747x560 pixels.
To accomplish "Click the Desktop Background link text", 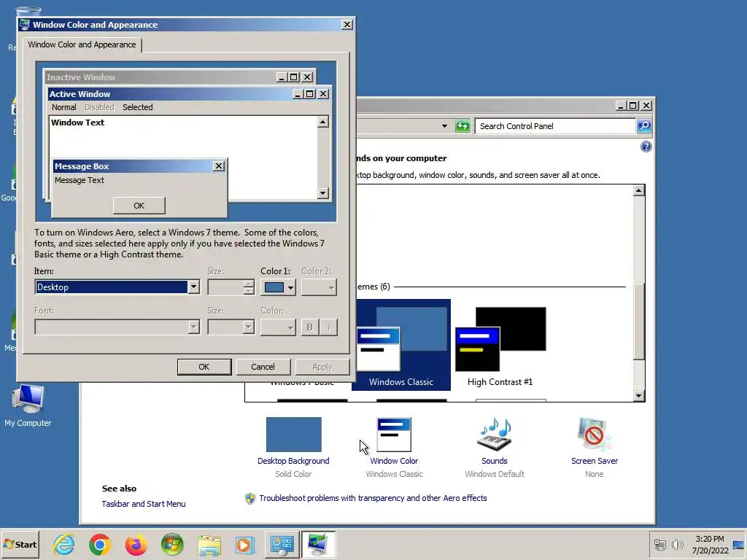I will tap(293, 461).
